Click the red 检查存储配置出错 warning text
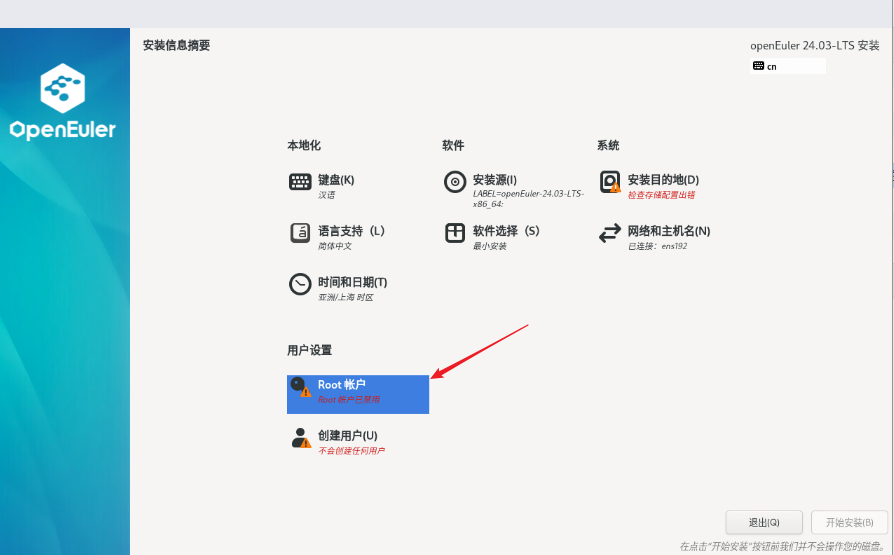Viewport: 894px width, 555px height. coord(661,195)
